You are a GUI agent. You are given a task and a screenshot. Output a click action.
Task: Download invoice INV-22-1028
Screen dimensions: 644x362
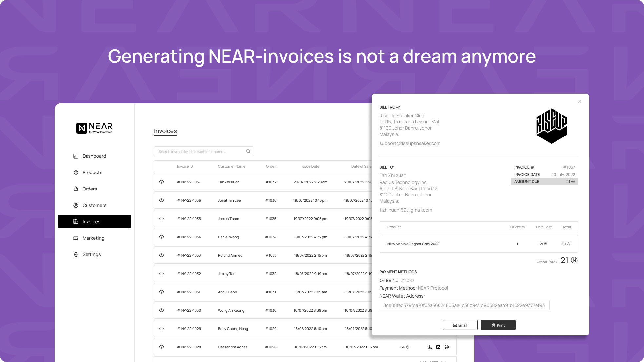tap(430, 347)
